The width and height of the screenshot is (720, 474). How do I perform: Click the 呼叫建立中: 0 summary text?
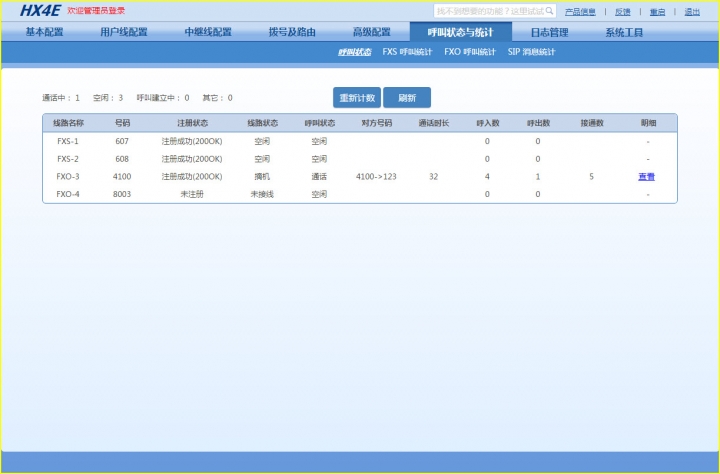coord(163,98)
